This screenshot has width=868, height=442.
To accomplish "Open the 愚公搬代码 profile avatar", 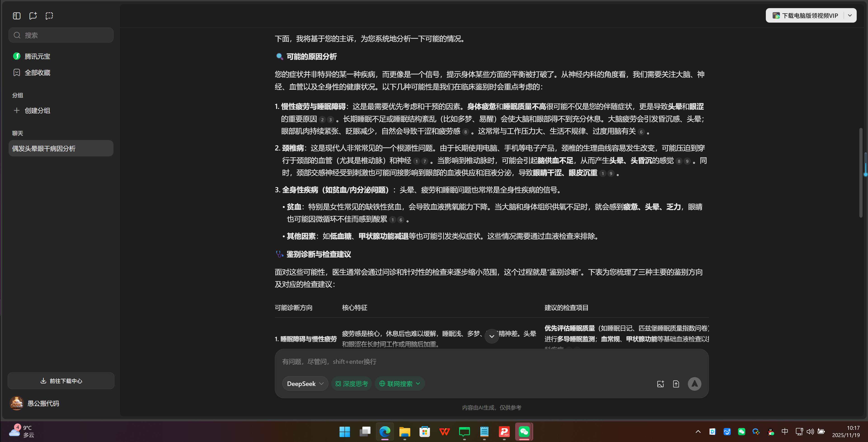I will (17, 403).
